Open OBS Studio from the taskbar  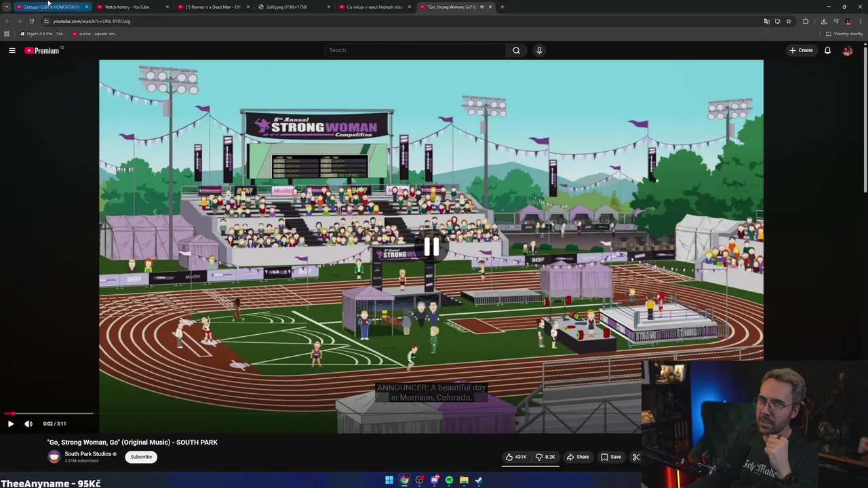click(419, 481)
